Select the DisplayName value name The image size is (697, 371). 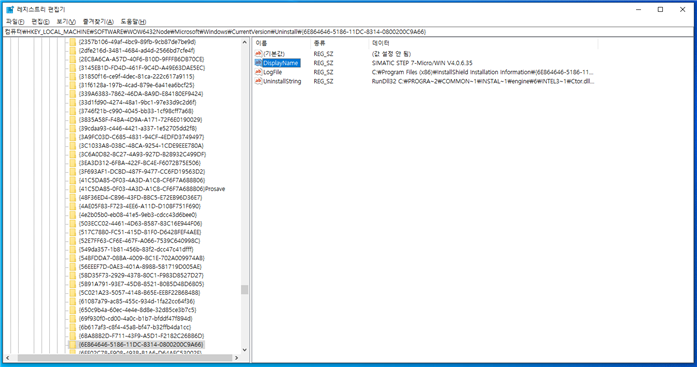(x=281, y=63)
